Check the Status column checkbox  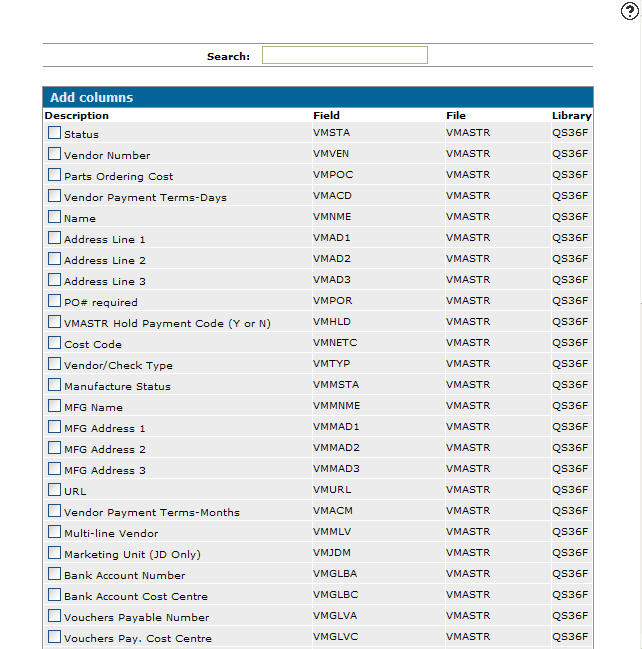point(54,133)
